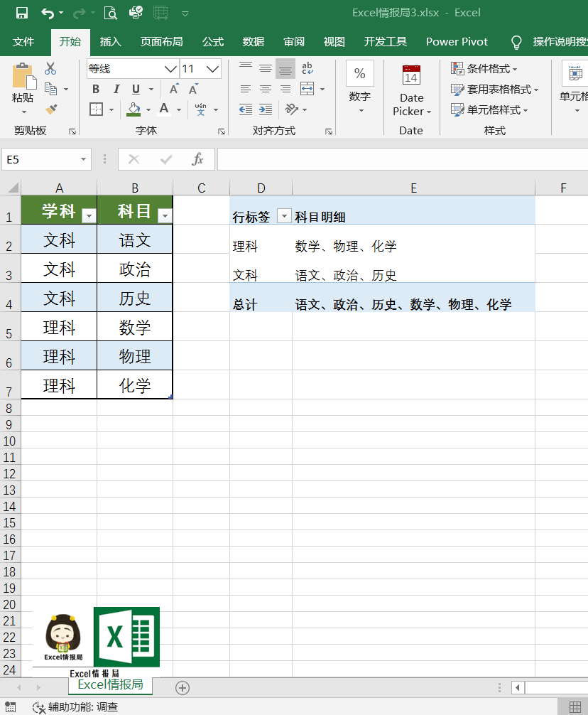Click Decrease Indent icon
The height and width of the screenshot is (715, 588).
point(246,109)
